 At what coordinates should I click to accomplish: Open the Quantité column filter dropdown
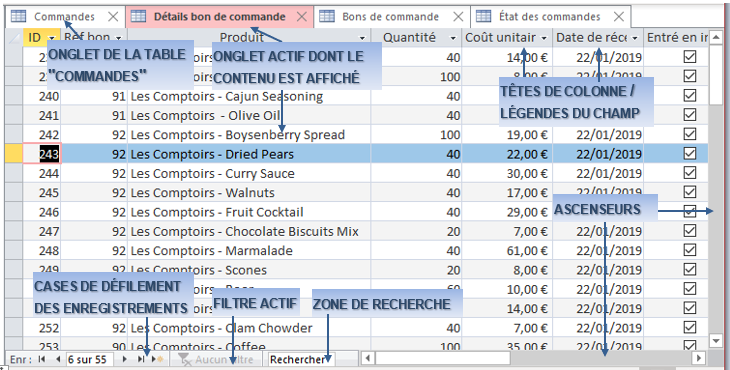pos(453,38)
